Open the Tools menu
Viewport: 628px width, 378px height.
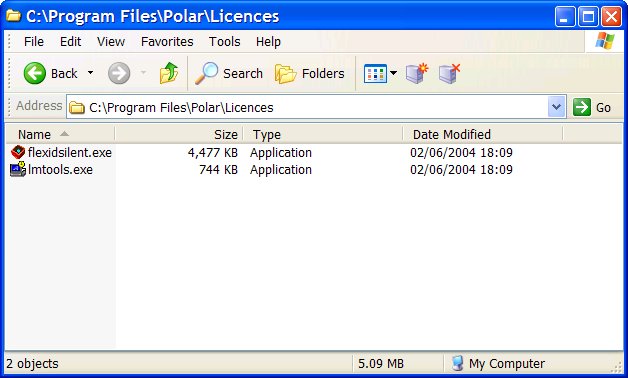(x=224, y=42)
